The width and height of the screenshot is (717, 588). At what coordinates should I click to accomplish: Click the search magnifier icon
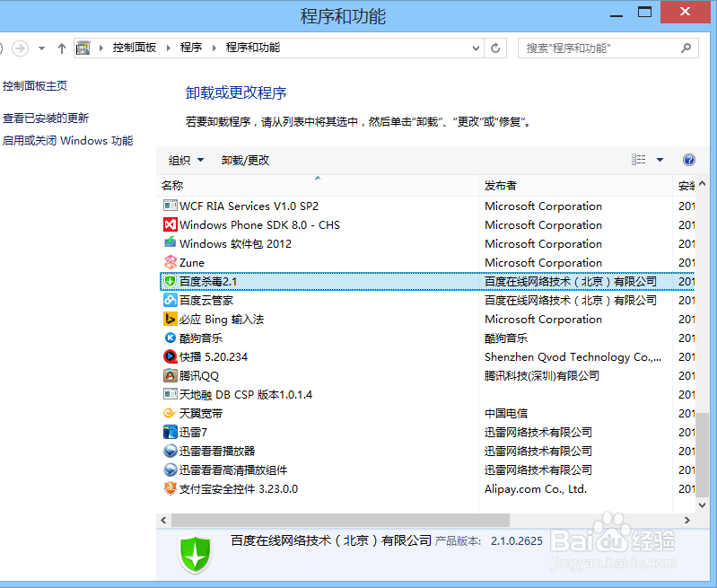tap(686, 48)
